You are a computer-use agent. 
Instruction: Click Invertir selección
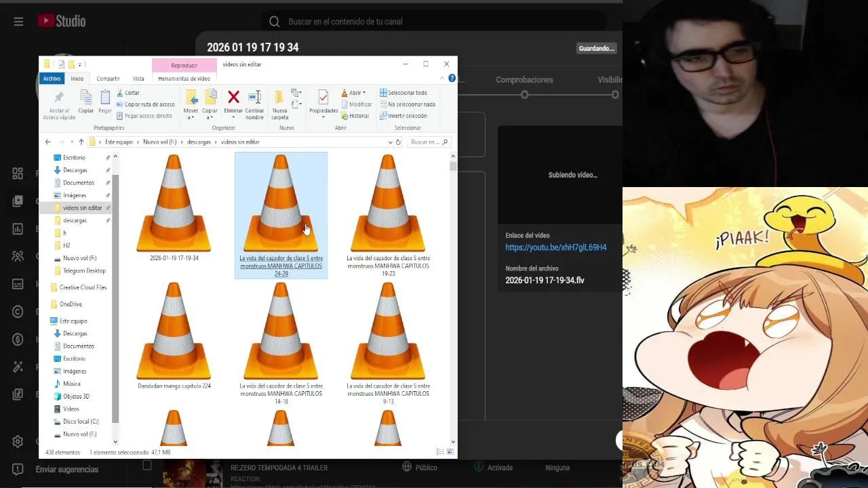(403, 116)
